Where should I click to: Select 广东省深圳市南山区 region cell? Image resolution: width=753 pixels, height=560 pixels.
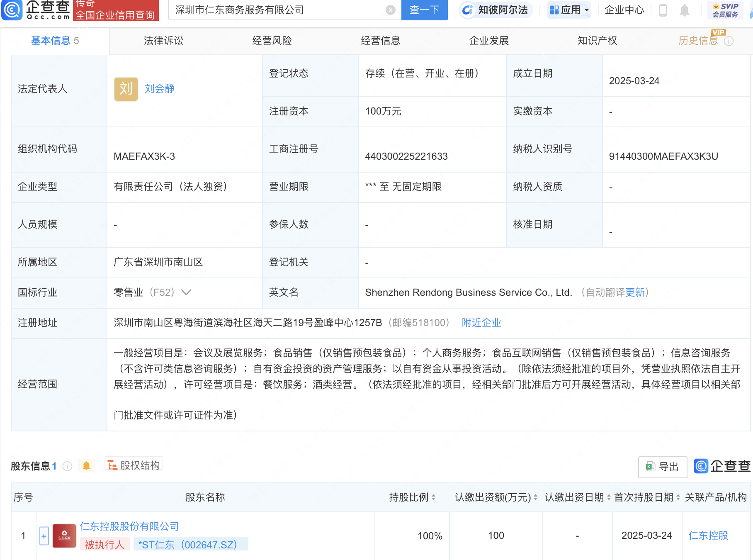tap(158, 262)
